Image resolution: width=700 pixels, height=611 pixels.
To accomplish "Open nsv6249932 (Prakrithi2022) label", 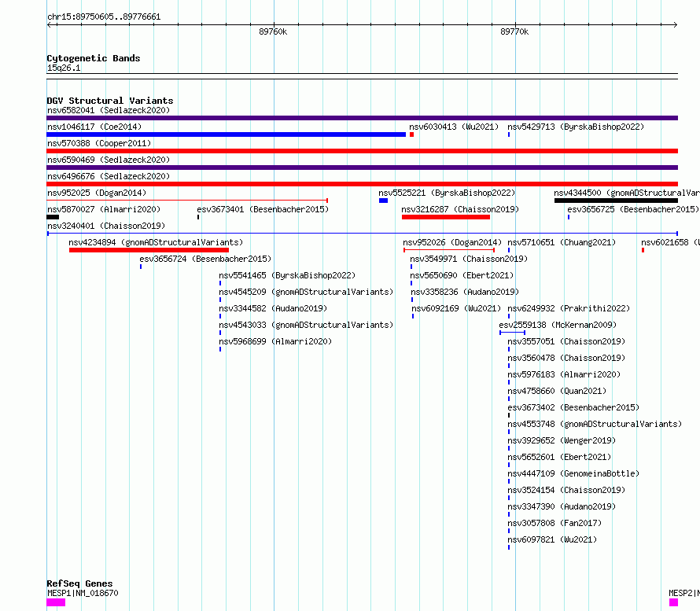I will [x=569, y=308].
